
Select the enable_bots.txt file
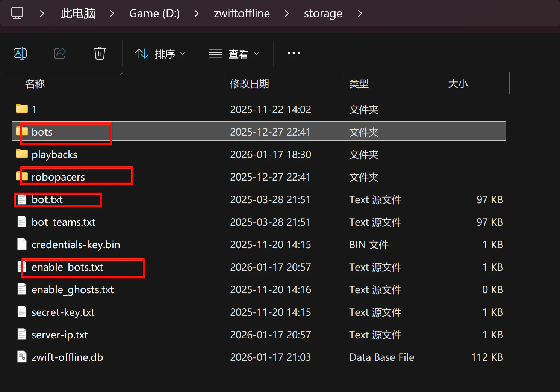67,267
